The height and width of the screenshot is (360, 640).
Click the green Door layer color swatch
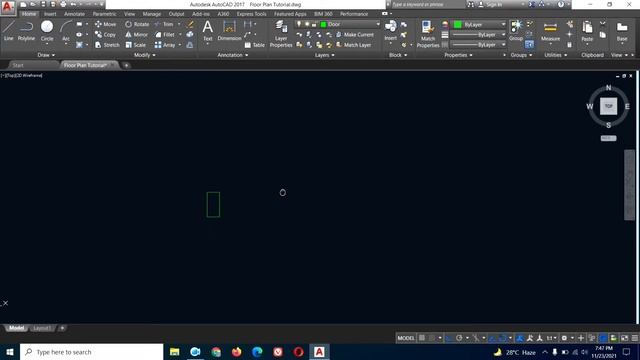coord(324,24)
